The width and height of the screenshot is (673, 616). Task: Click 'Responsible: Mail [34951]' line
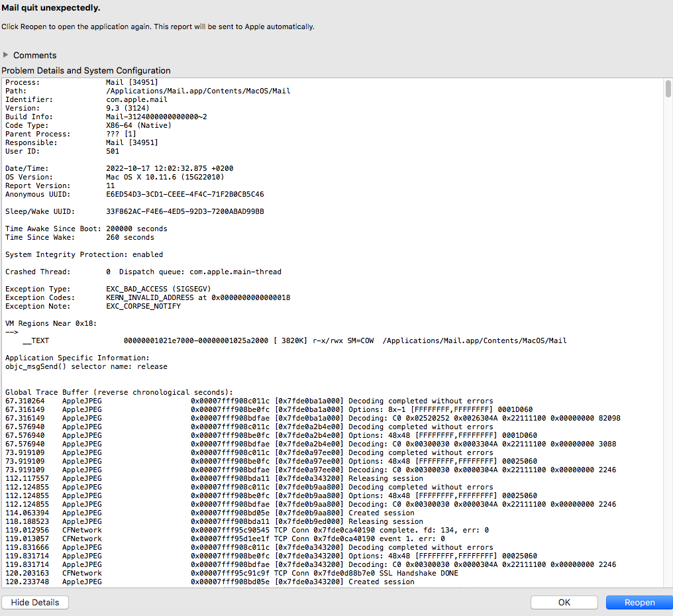pyautogui.click(x=81, y=142)
